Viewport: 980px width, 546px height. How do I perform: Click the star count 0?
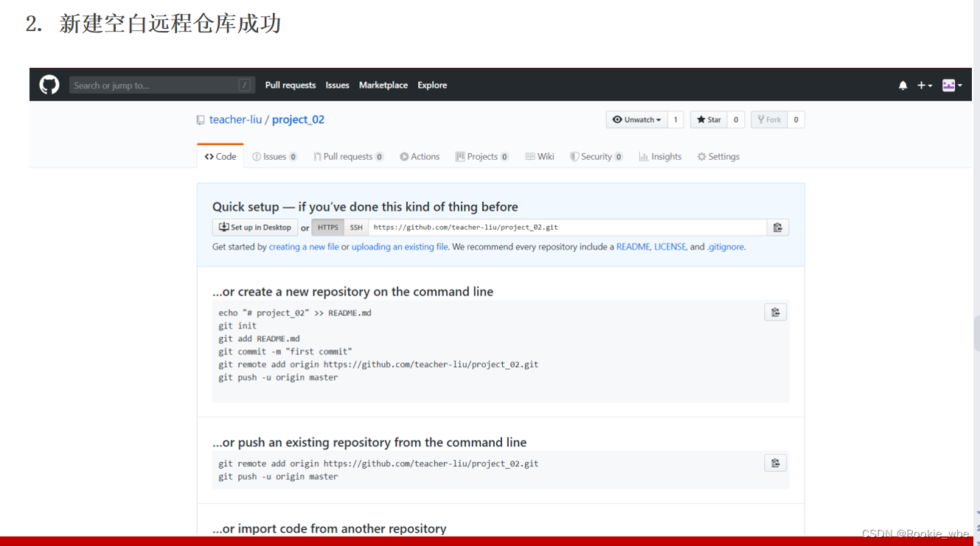pyautogui.click(x=736, y=119)
